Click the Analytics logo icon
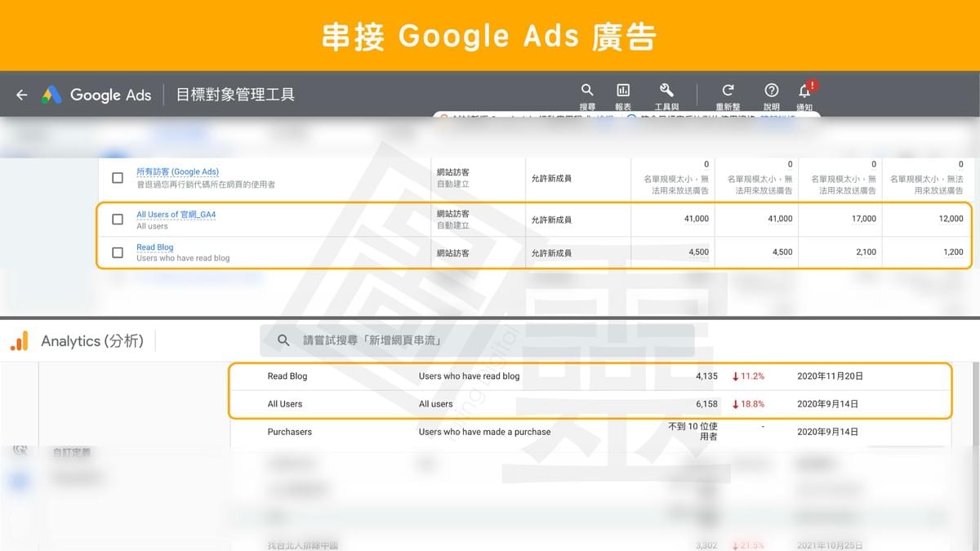This screenshot has height=551, width=980. (x=20, y=341)
